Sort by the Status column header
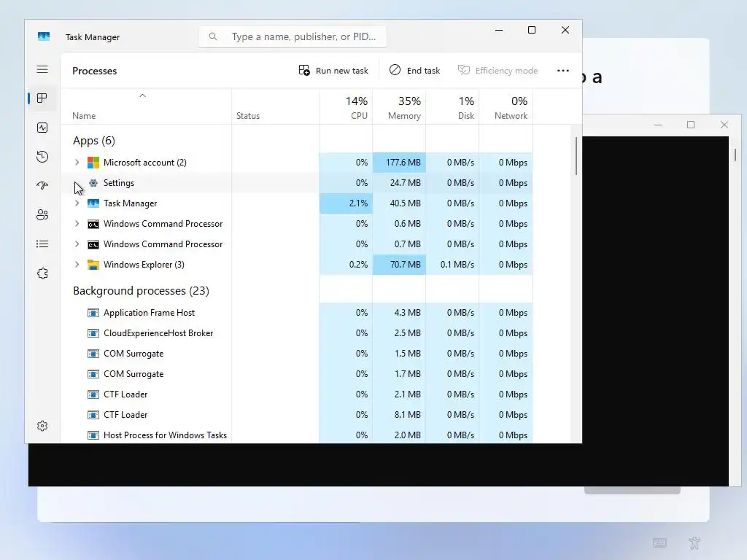The image size is (747, 560). coord(275,108)
